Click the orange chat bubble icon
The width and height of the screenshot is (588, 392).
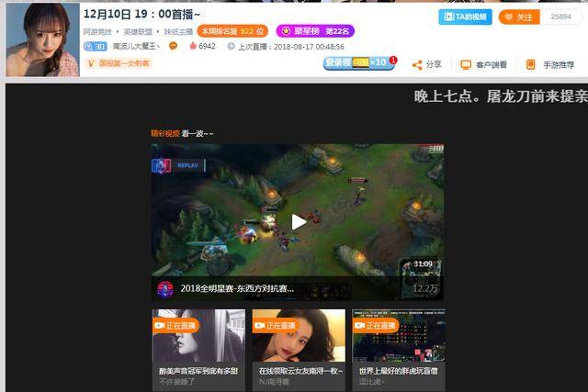click(173, 46)
